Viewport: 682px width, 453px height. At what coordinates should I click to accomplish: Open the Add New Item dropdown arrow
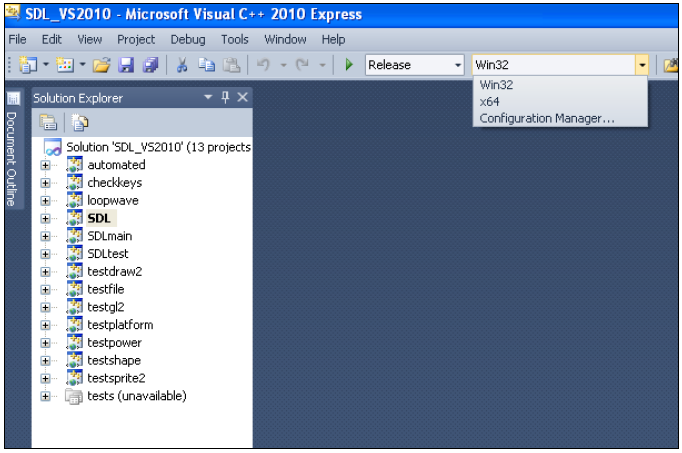point(83,65)
